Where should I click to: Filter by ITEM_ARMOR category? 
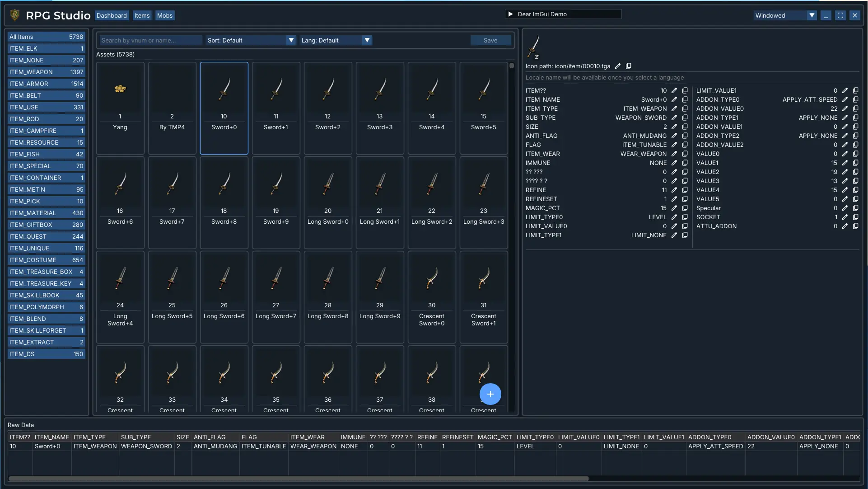[46, 84]
